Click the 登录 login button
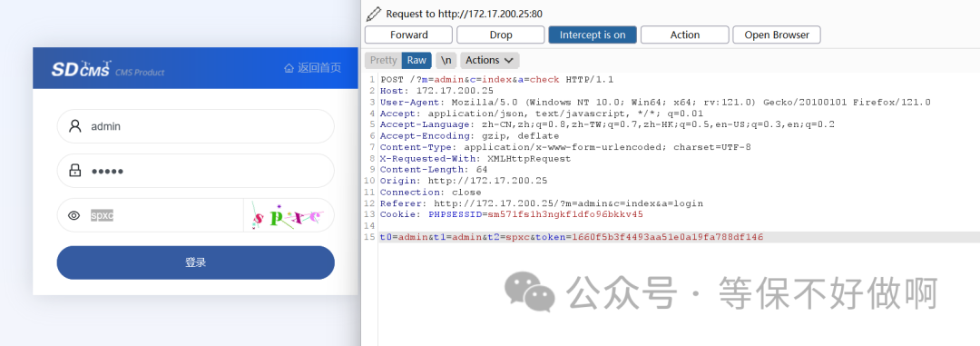980x346 pixels. click(x=196, y=262)
